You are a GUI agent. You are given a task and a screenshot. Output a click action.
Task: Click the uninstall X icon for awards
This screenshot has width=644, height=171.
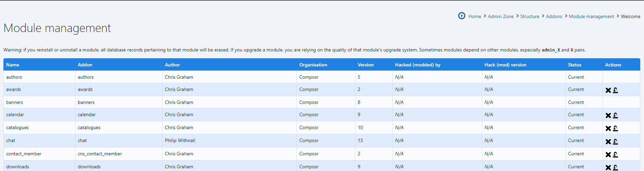(x=608, y=90)
